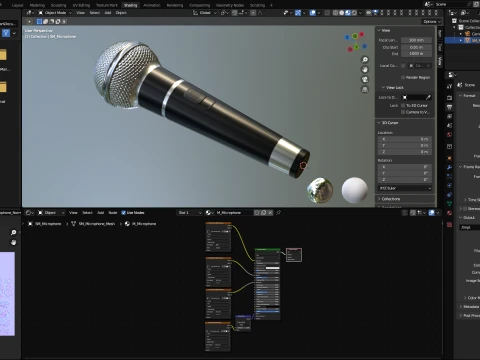Open the Texture properties checker tab icon
This screenshot has height=360, width=480.
449,225
